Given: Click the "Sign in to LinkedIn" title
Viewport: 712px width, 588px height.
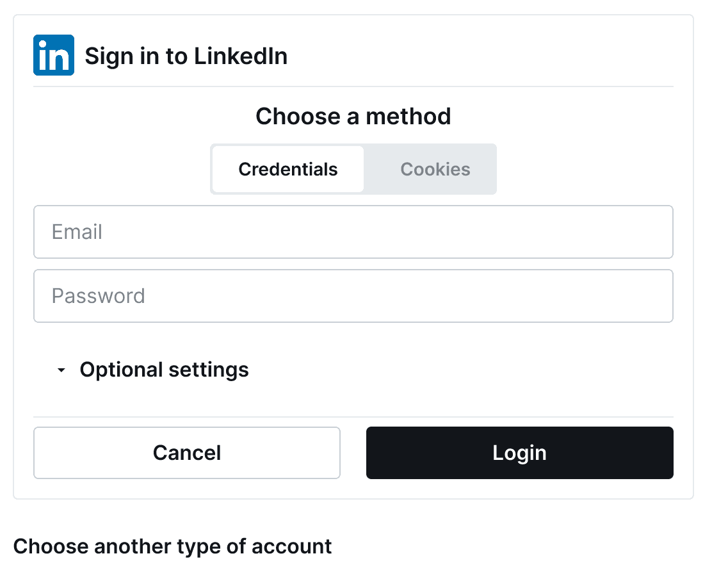Looking at the screenshot, I should 186,56.
